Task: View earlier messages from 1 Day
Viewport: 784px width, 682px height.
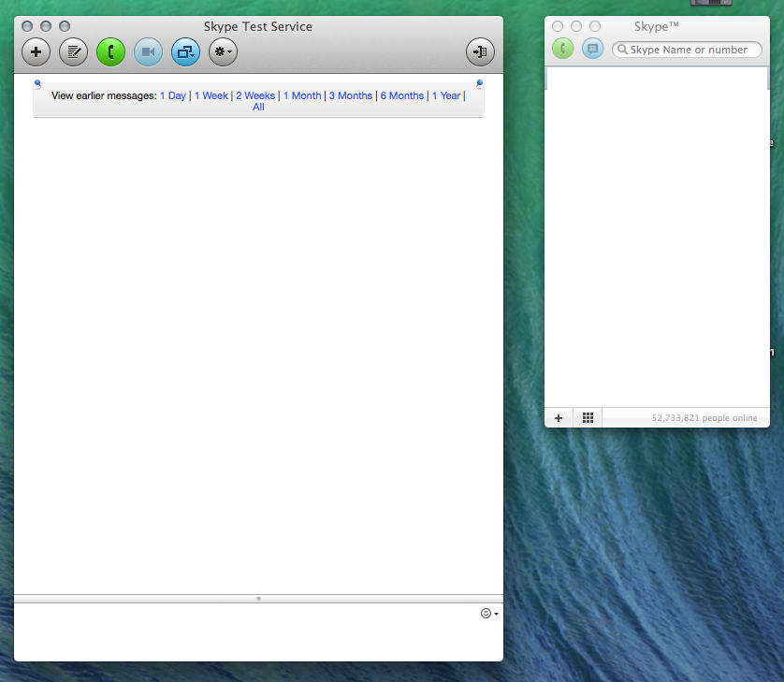Action: point(173,95)
